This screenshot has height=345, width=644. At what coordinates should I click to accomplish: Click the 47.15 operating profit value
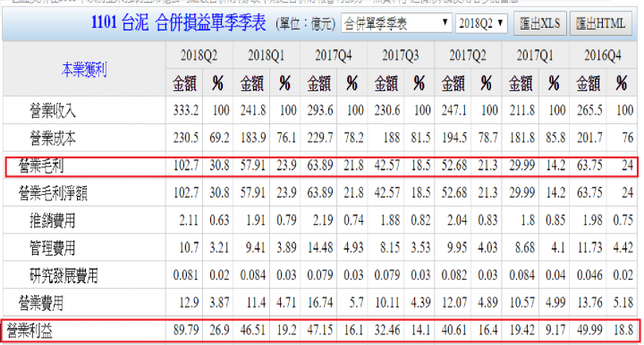tap(320, 330)
